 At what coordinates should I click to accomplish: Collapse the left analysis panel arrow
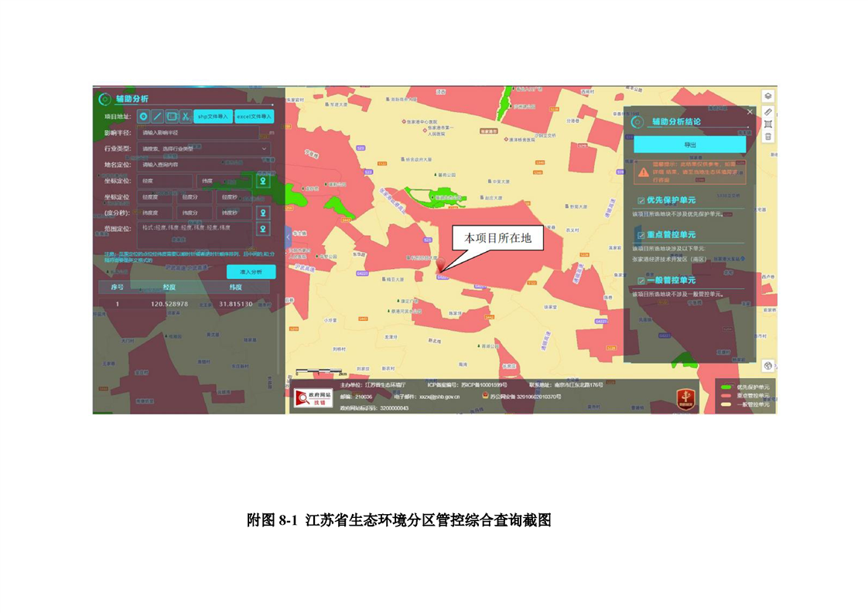tap(288, 237)
